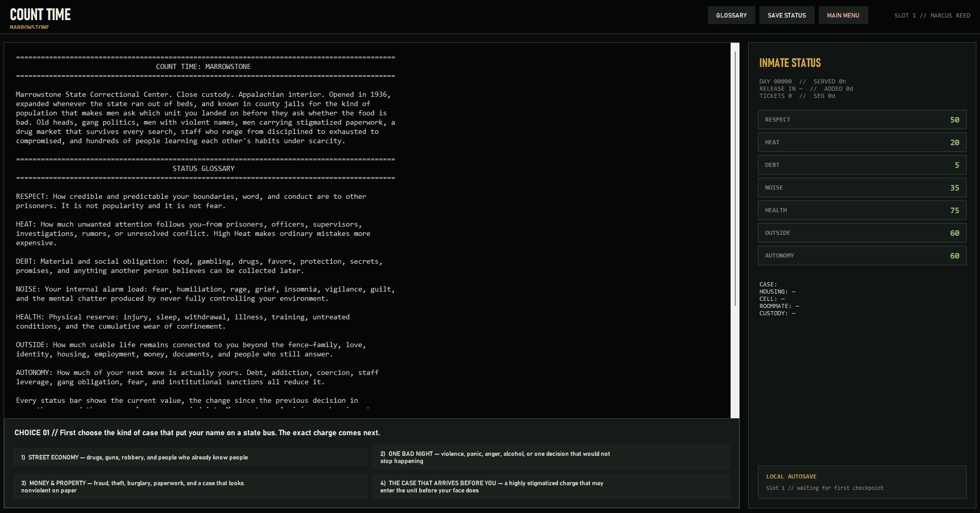This screenshot has height=513, width=980.
Task: Select the Respect status bar
Action: (x=862, y=119)
